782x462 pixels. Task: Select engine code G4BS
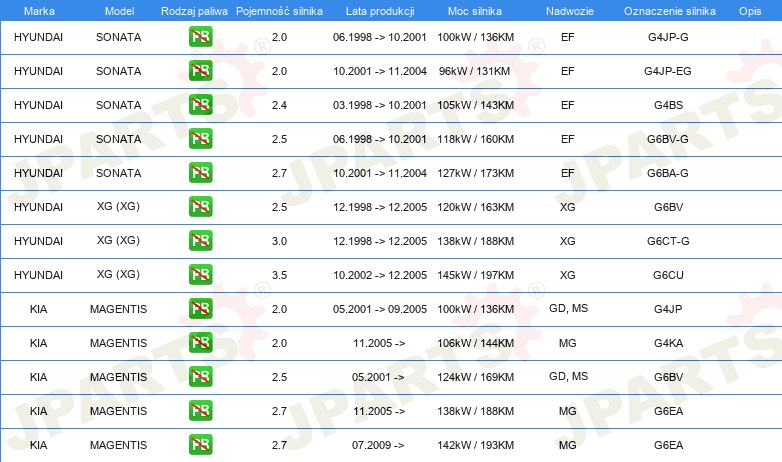668,105
